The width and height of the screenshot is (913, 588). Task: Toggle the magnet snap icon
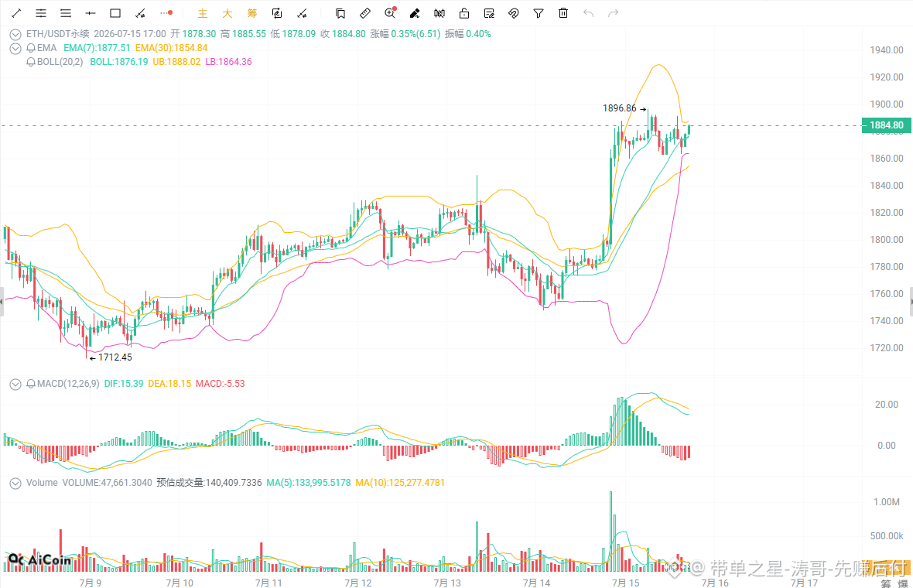(514, 13)
